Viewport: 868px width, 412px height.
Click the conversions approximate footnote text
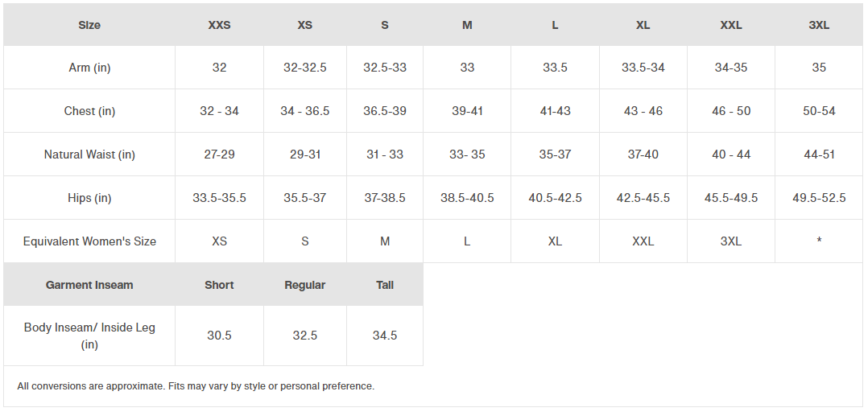pyautogui.click(x=196, y=386)
